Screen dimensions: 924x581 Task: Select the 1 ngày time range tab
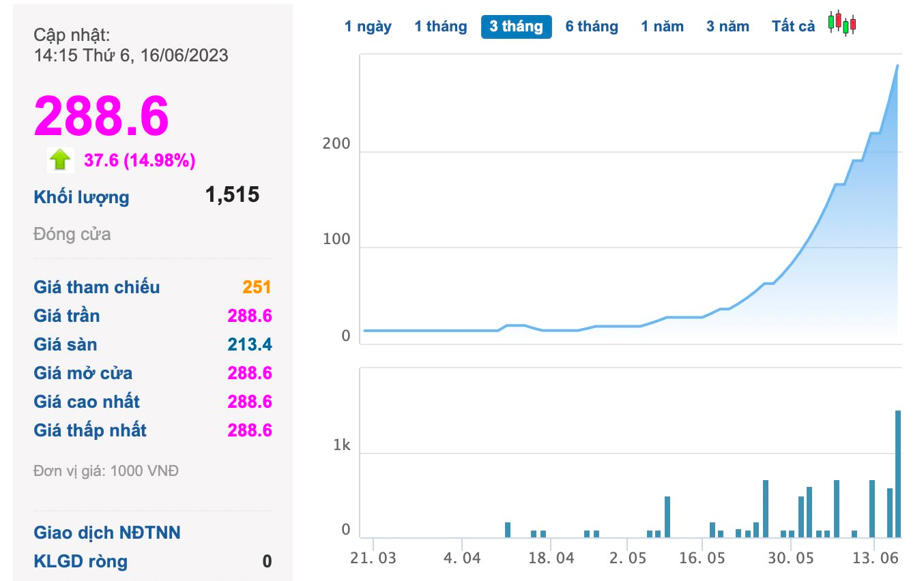point(369,27)
